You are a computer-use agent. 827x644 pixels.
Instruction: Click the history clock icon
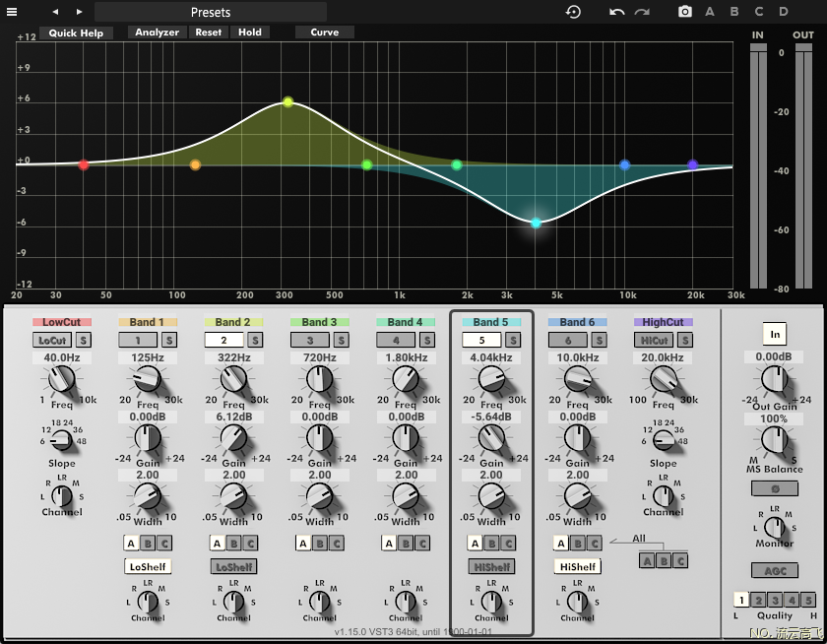(573, 12)
